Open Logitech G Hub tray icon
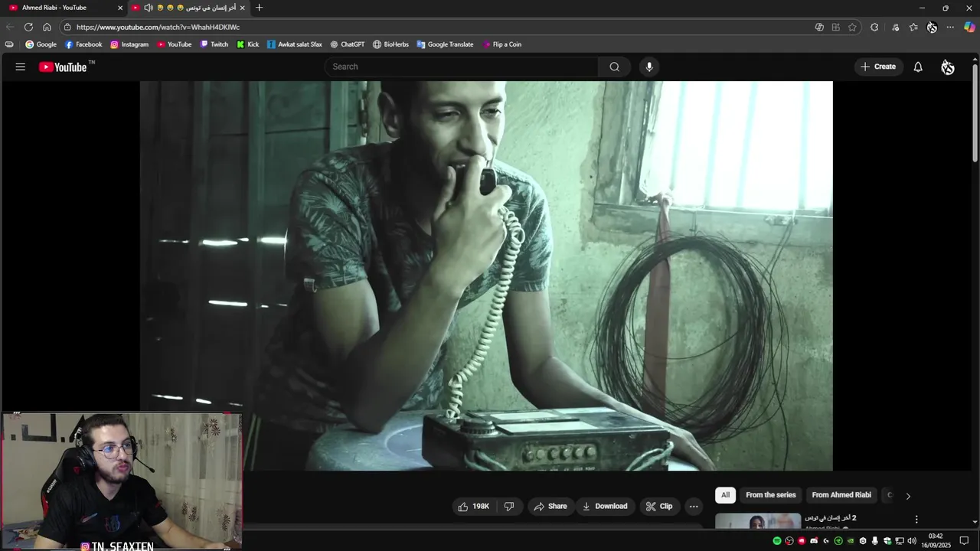Screen dimensions: 980x551 (x=826, y=541)
